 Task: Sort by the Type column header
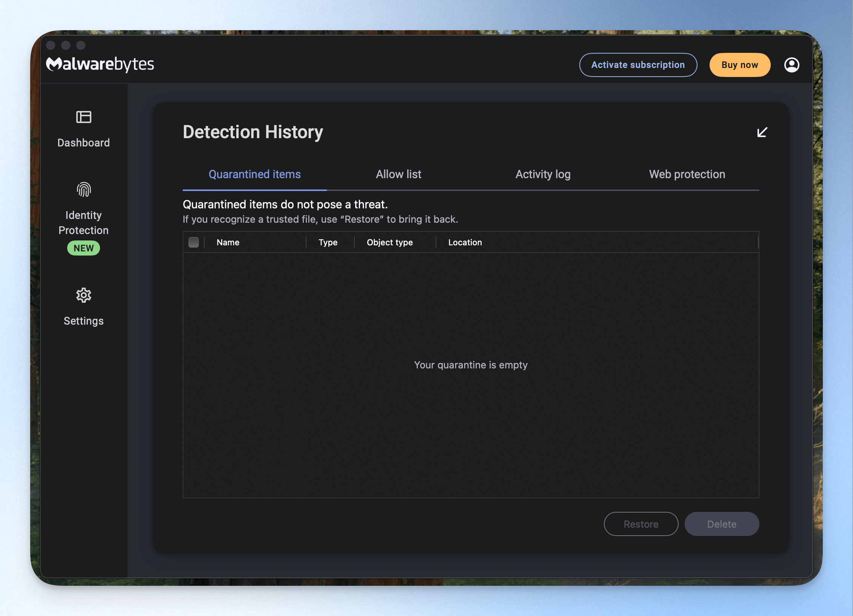click(x=328, y=242)
